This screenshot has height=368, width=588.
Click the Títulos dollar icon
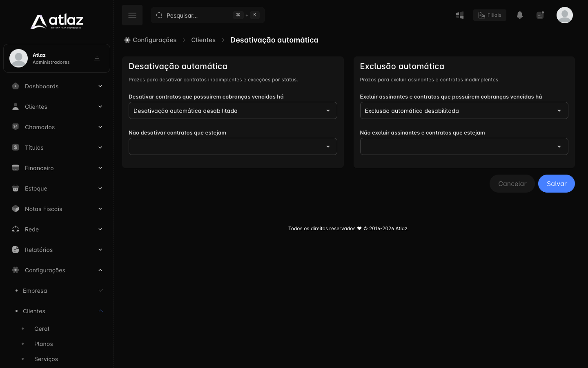pyautogui.click(x=16, y=147)
